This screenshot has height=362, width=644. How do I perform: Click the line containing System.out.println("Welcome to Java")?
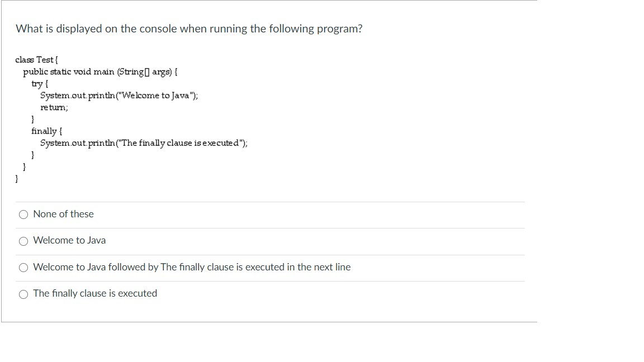coord(119,95)
